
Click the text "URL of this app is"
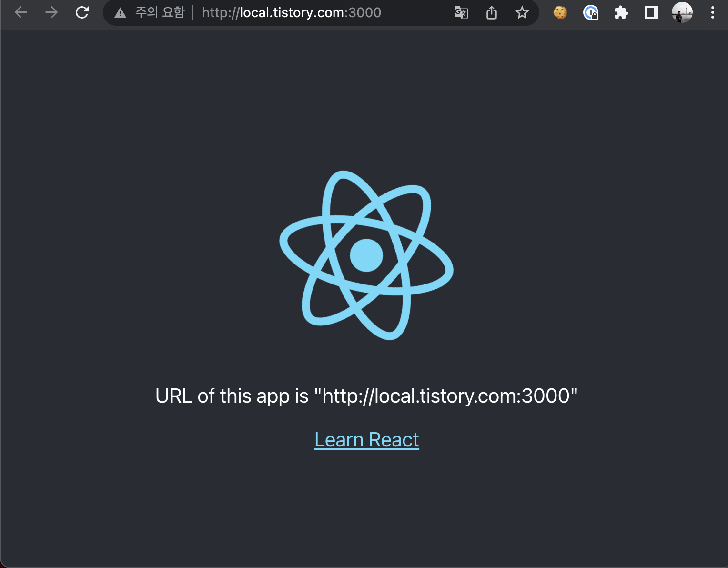[232, 396]
